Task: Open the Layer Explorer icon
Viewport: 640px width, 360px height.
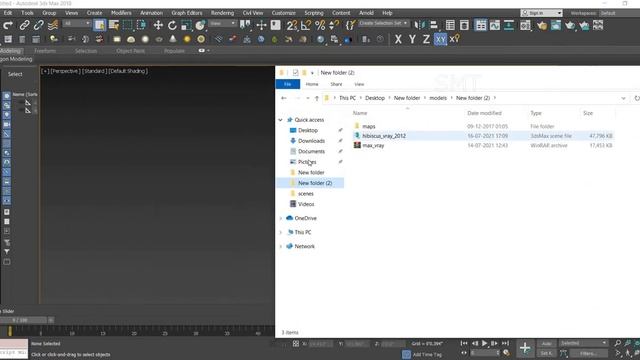Action: [x=464, y=25]
